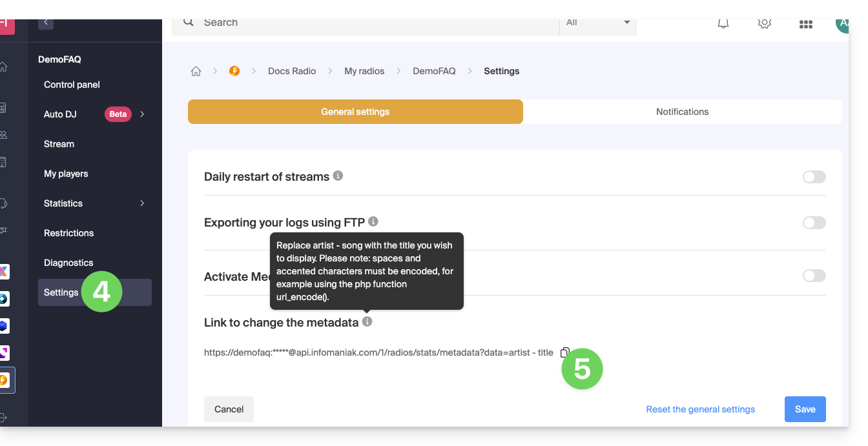Enable Daily restart of streams toggle

pos(814,177)
